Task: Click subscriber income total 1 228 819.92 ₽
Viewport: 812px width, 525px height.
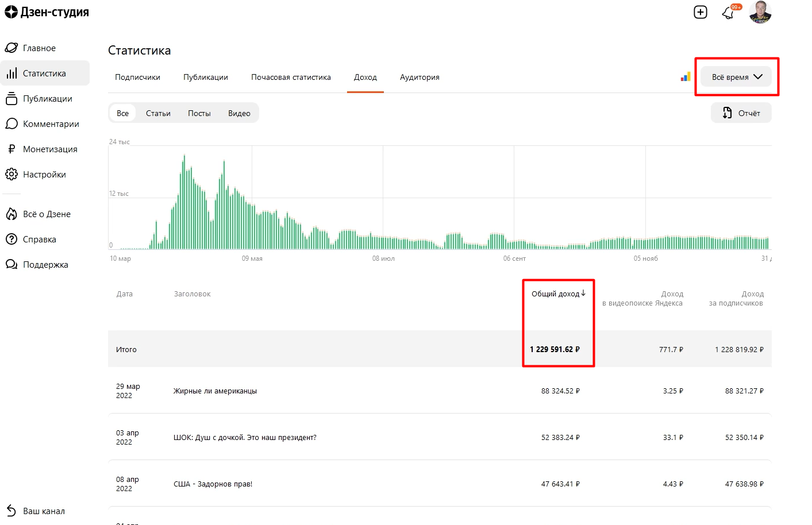Action: 739,349
